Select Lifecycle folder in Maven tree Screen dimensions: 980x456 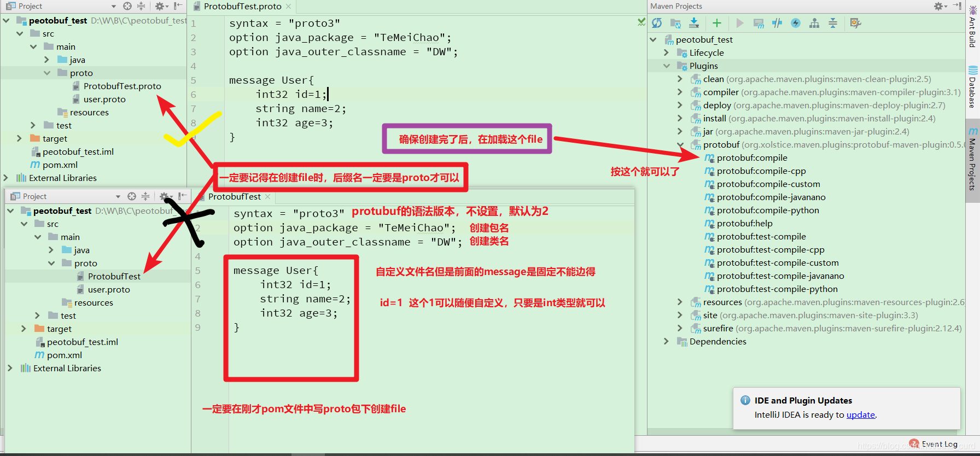pos(706,53)
